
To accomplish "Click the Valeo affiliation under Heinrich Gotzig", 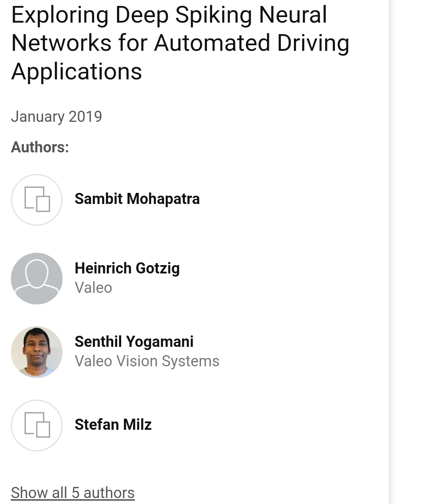I will tap(93, 288).
